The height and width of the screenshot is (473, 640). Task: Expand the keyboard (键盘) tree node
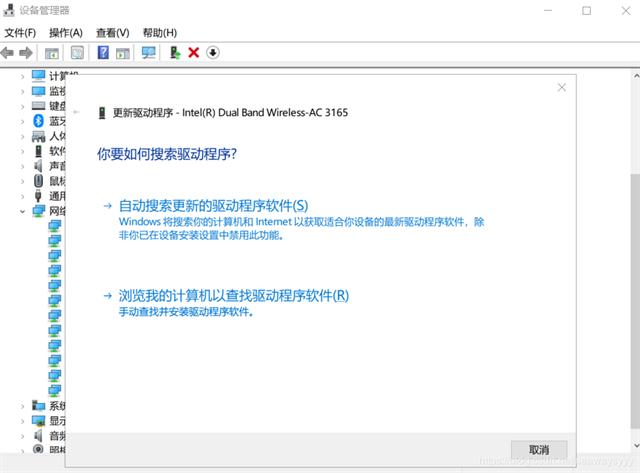[x=22, y=107]
